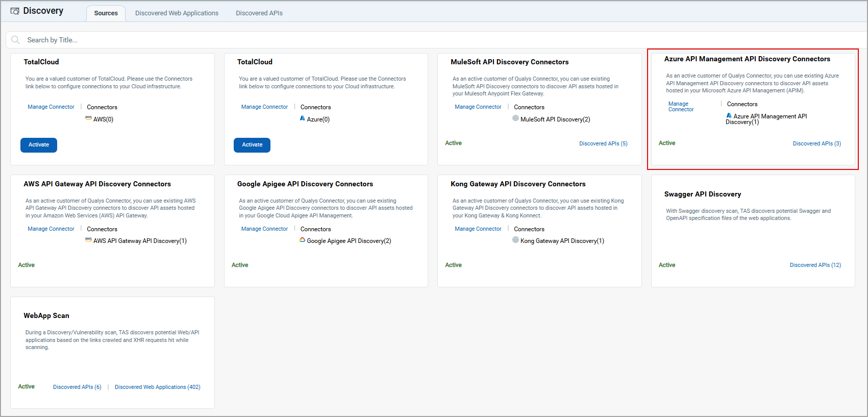Click the Kong Gateway API Discovery Connectors title
Image resolution: width=868 pixels, height=417 pixels.
click(518, 184)
